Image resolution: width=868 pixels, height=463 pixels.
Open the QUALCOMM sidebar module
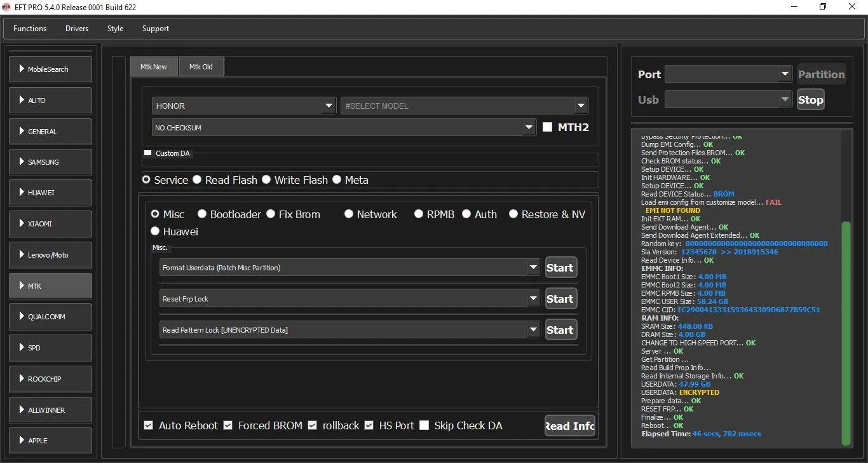pos(50,317)
